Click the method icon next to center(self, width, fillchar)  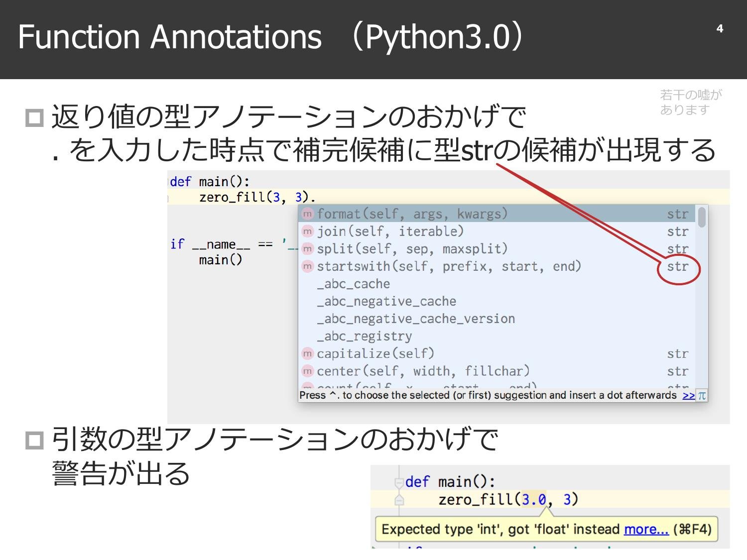point(307,371)
